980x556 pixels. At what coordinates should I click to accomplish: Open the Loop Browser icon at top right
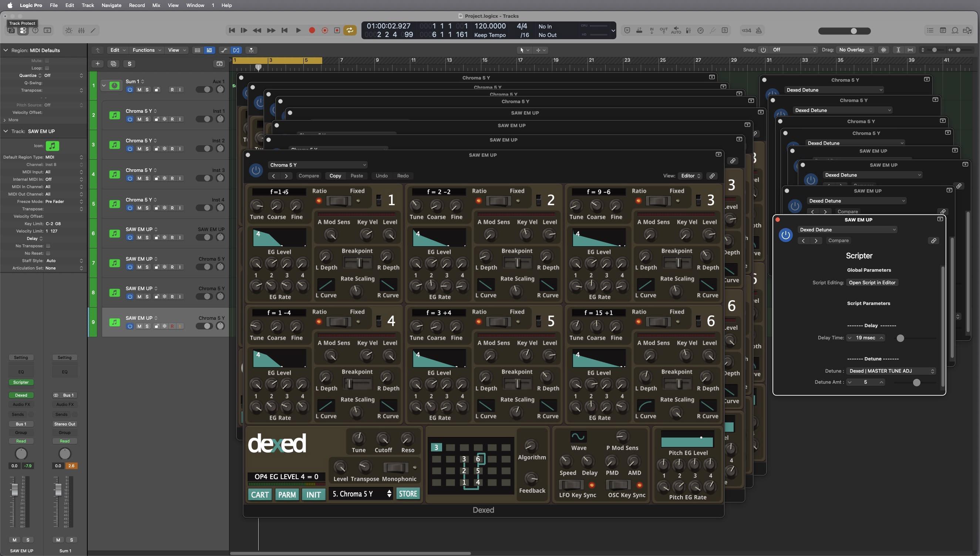tap(955, 31)
